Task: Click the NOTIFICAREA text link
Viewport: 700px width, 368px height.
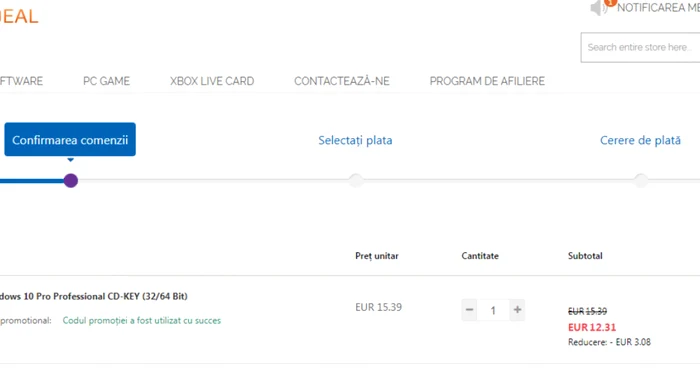Action: [658, 7]
